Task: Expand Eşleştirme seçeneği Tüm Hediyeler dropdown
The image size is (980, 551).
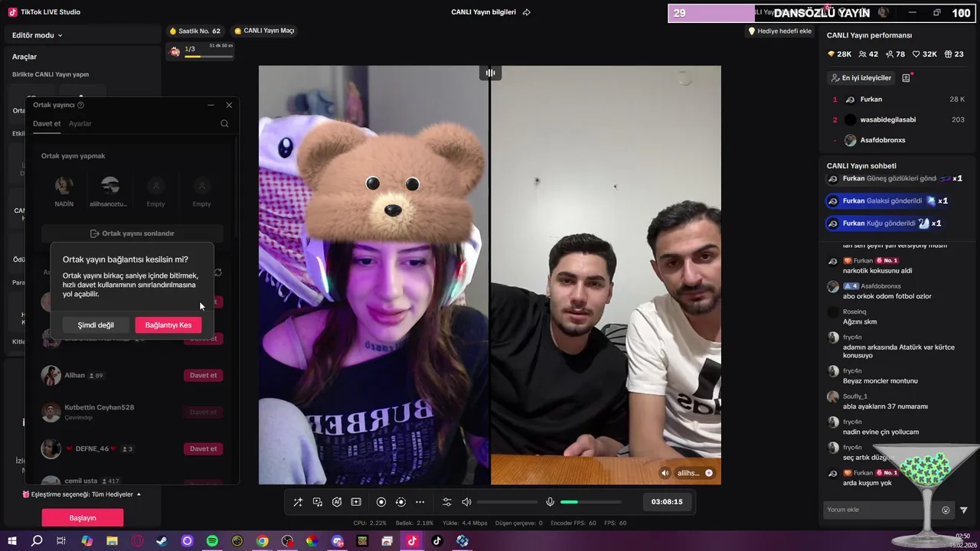Action: coord(82,494)
